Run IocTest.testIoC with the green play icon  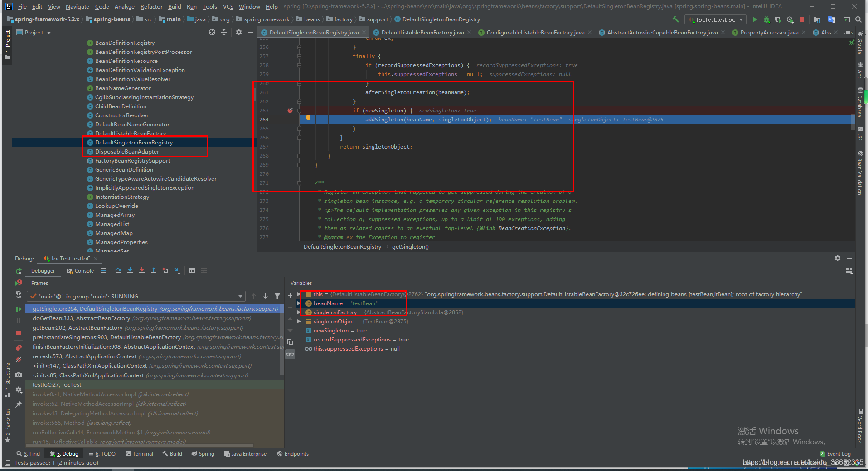coord(755,19)
